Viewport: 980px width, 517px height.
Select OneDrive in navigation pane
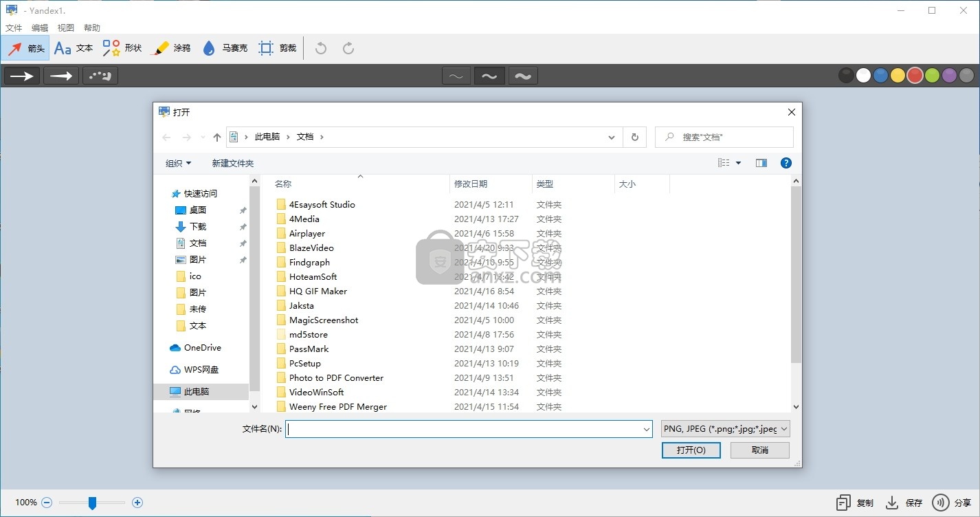202,348
